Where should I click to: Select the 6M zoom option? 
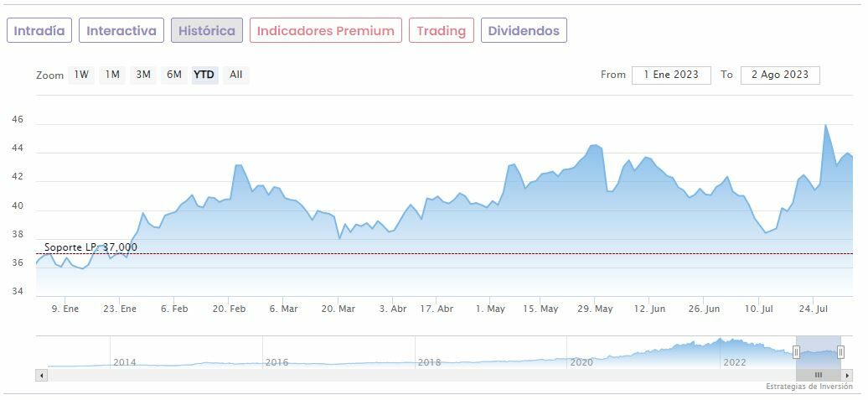174,75
